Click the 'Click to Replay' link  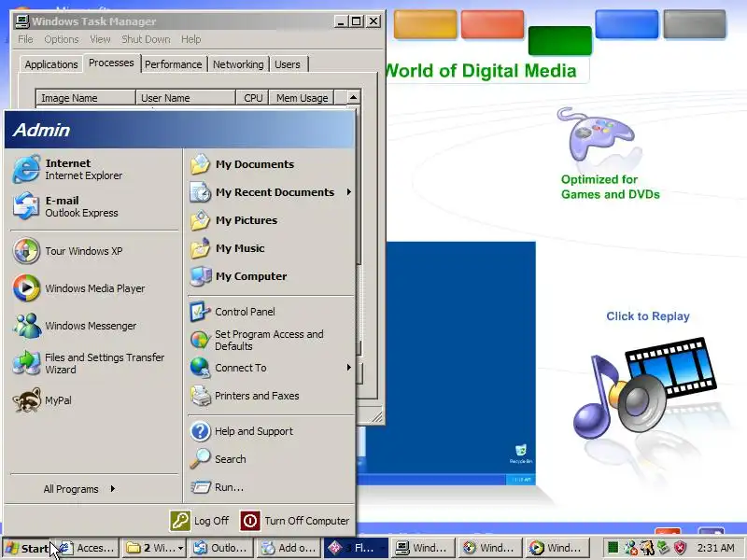pos(647,316)
